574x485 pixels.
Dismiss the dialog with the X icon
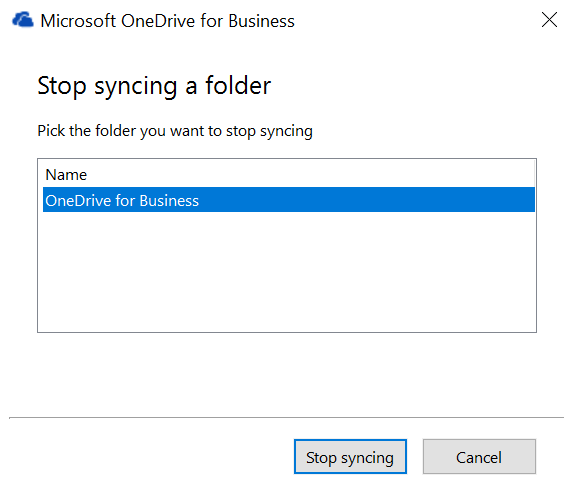(549, 20)
